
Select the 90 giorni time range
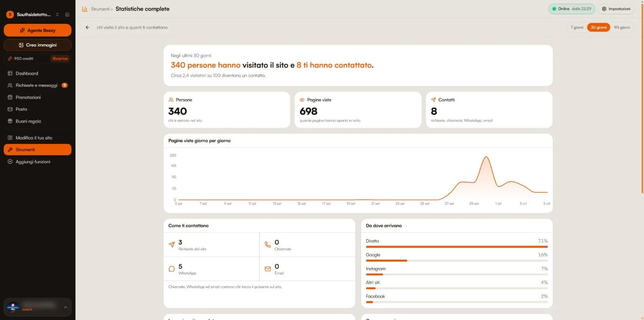(x=622, y=28)
